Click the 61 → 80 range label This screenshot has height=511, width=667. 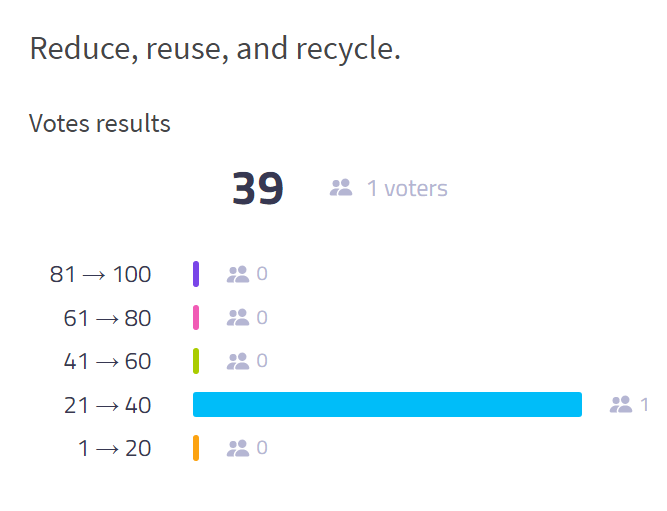(x=107, y=318)
